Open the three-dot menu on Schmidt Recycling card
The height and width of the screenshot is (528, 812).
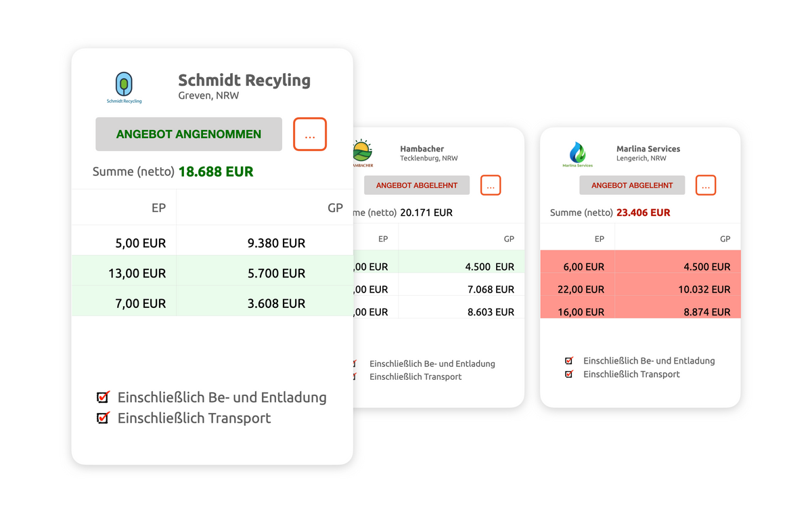310,134
